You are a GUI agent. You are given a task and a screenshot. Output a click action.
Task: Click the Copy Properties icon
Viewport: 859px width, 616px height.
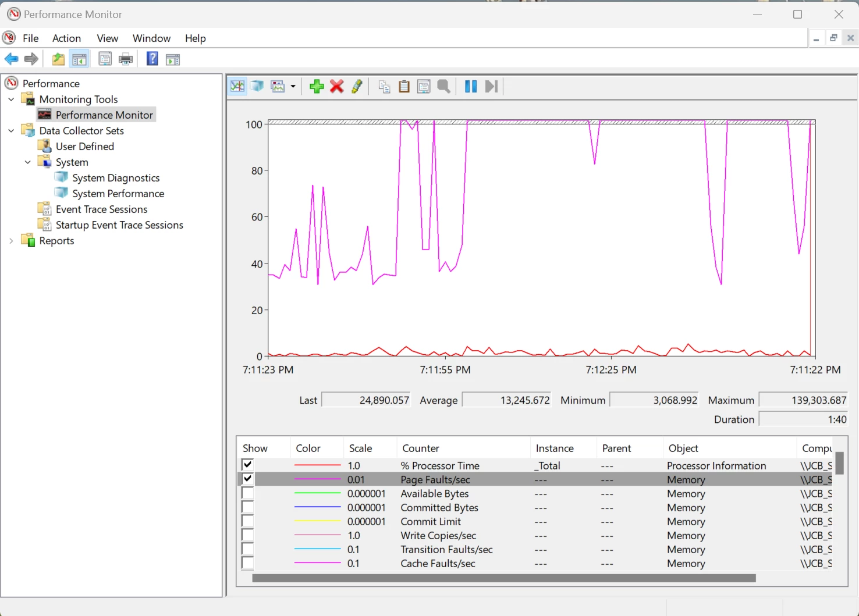384,87
